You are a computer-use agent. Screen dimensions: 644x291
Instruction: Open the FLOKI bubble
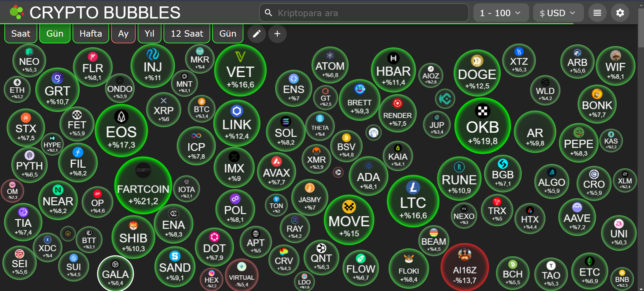409,268
